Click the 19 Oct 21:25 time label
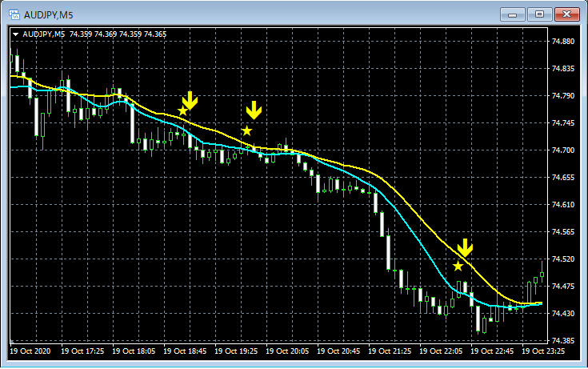588x369 pixels. click(x=390, y=351)
